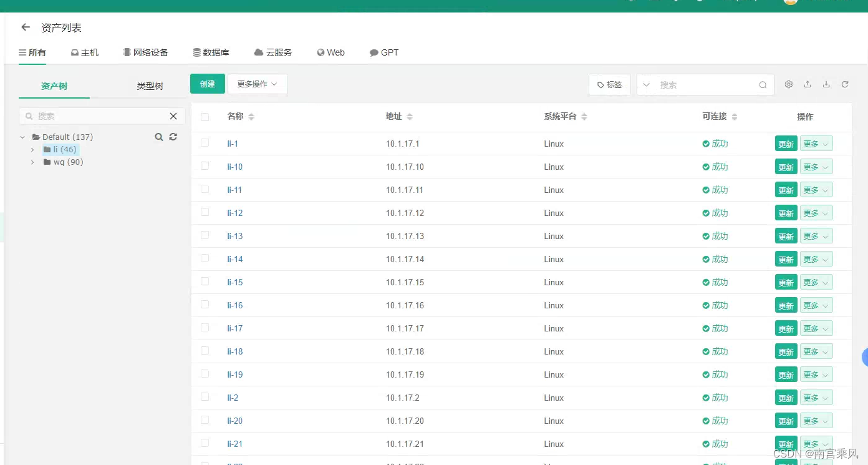Viewport: 868px width, 465px height.
Task: Open the 更多 dropdown on li-1 row
Action: point(816,144)
